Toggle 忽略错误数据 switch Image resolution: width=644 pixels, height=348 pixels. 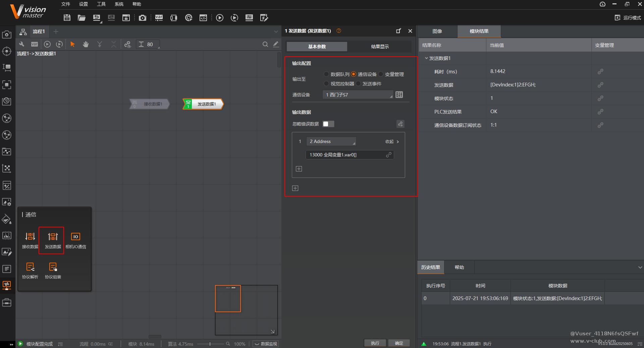click(x=328, y=124)
